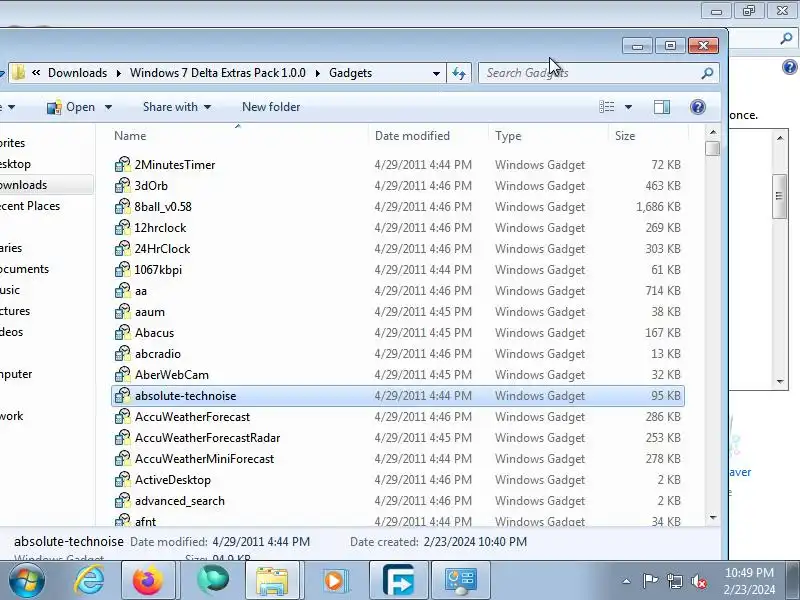Click the file list scroll up arrow
The height and width of the screenshot is (600, 800).
coord(713,132)
